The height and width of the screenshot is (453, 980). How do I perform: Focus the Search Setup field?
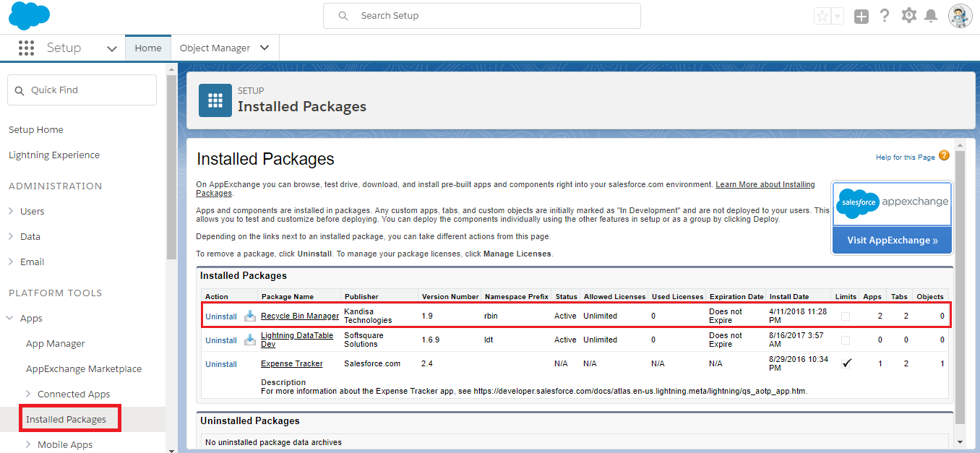click(x=481, y=16)
